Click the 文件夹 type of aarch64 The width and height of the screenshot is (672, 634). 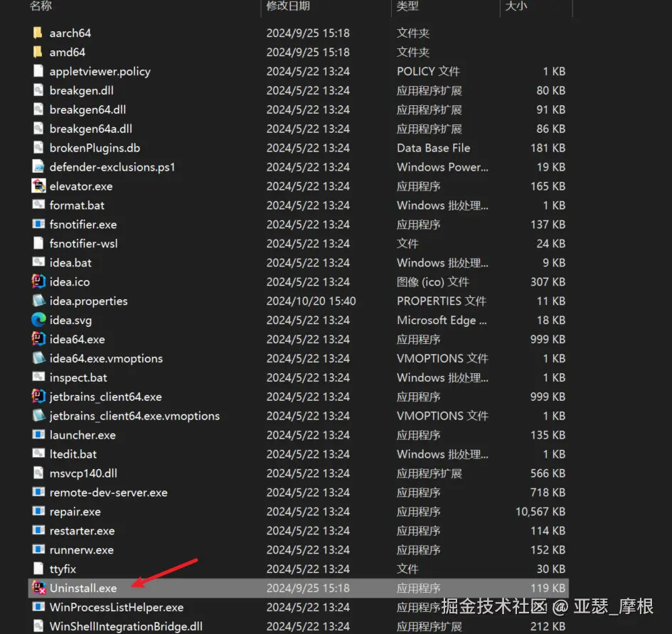pyautogui.click(x=413, y=33)
